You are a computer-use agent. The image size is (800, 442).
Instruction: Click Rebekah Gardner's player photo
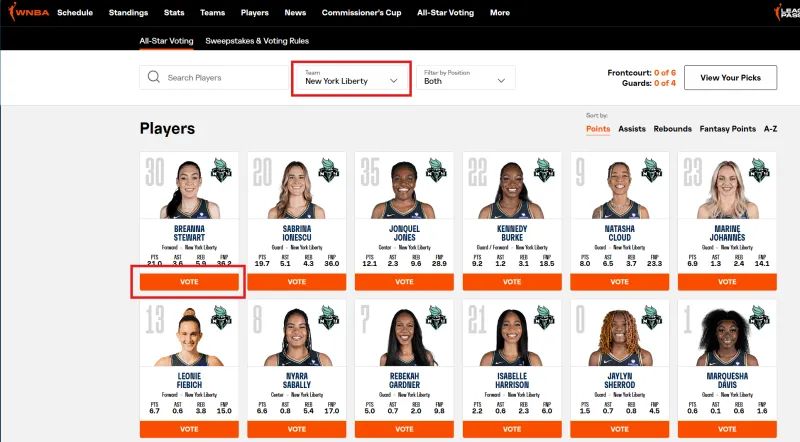coord(405,337)
